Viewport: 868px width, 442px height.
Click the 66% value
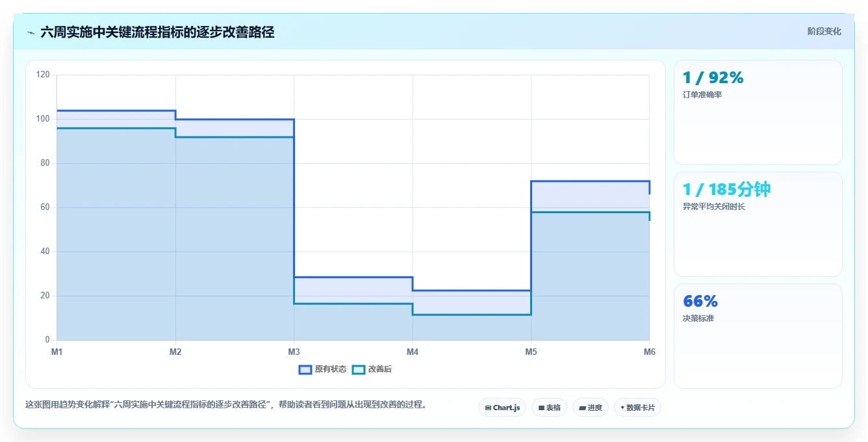[700, 302]
